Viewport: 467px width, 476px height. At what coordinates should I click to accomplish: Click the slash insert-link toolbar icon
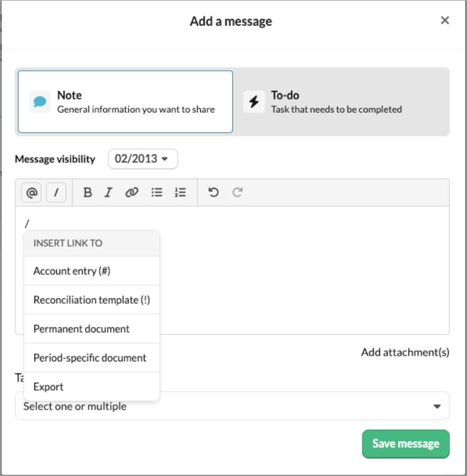point(56,192)
